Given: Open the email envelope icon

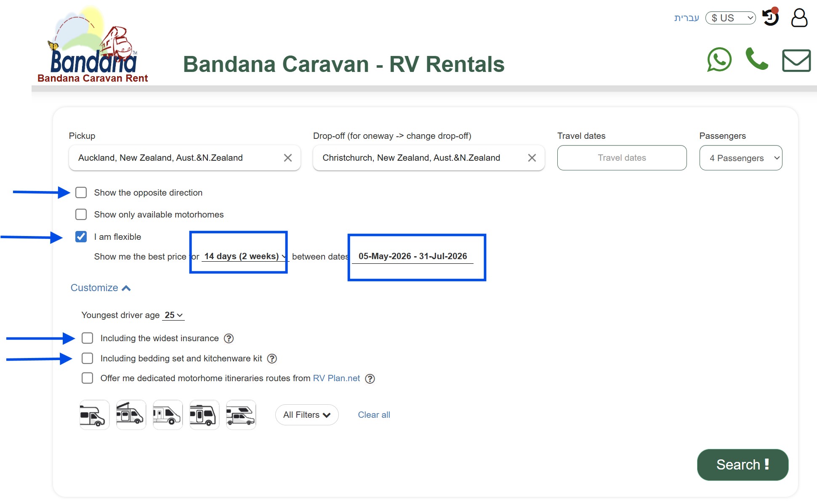Looking at the screenshot, I should [x=796, y=60].
